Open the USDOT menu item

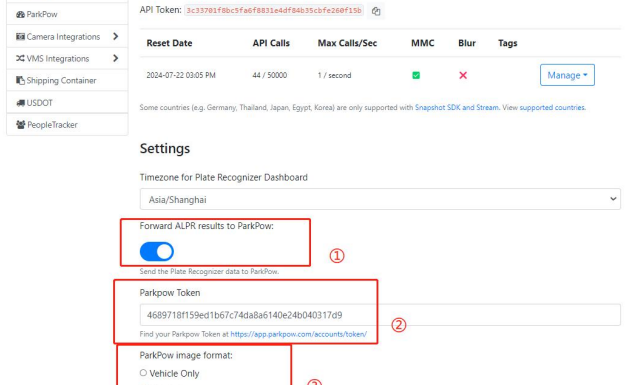click(67, 102)
